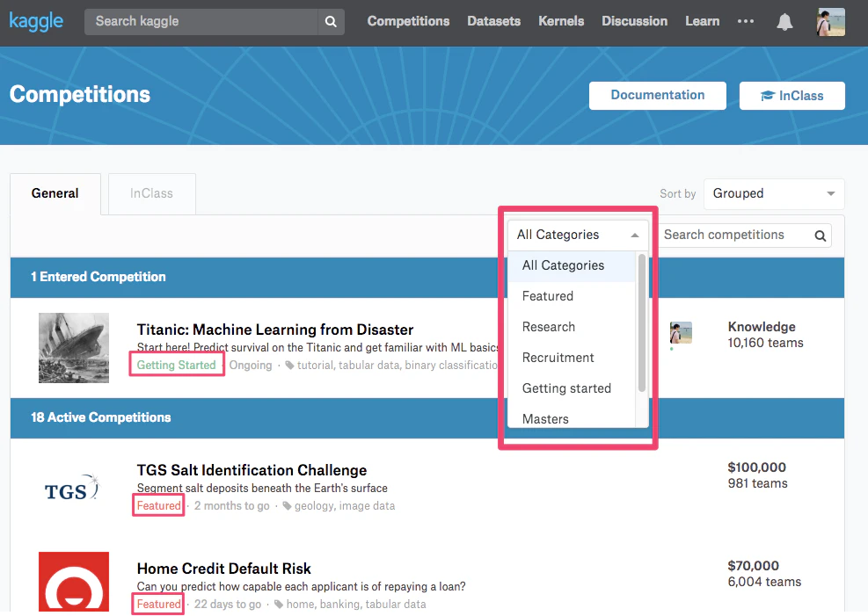Screen dimensions: 868x616
Task: Switch to the InClass tab
Action: (151, 193)
